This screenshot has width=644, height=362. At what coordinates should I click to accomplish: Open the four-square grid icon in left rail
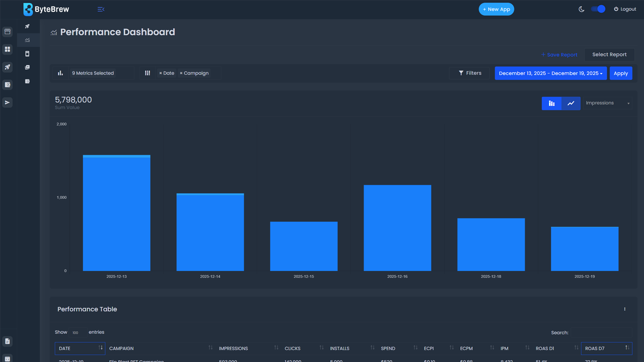tap(8, 49)
